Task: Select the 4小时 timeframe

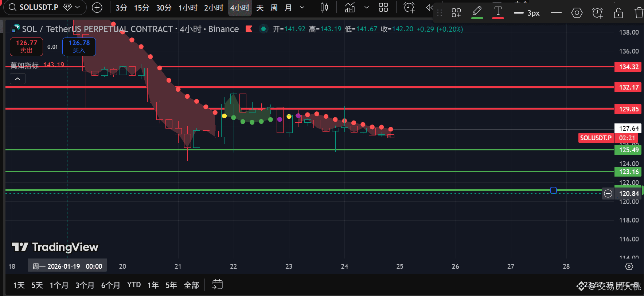Action: point(240,8)
